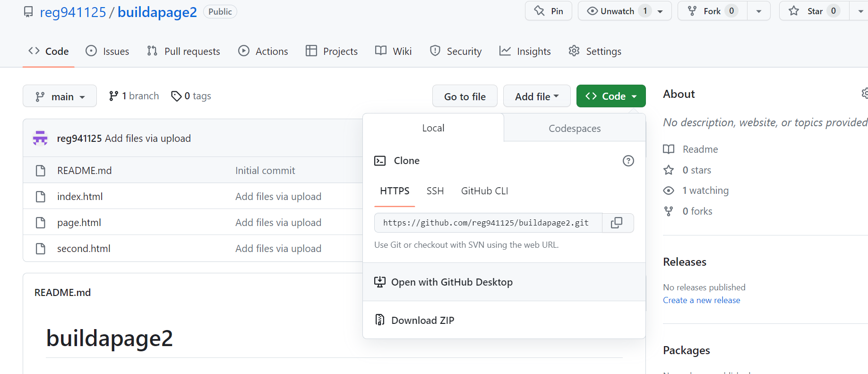Open the main branch selector dropdown
The height and width of the screenshot is (374, 868).
pyautogui.click(x=60, y=96)
